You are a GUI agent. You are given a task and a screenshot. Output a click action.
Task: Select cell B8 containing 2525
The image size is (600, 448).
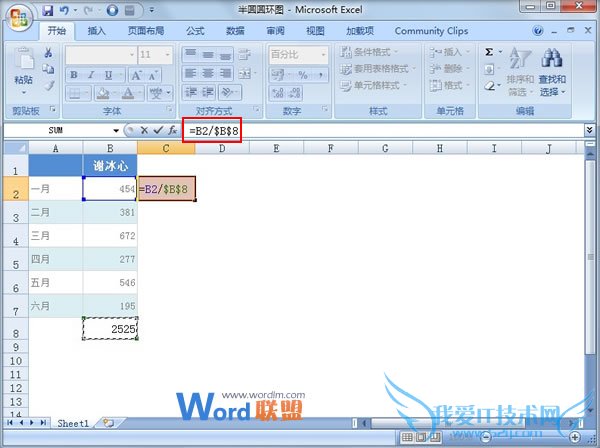coord(110,329)
